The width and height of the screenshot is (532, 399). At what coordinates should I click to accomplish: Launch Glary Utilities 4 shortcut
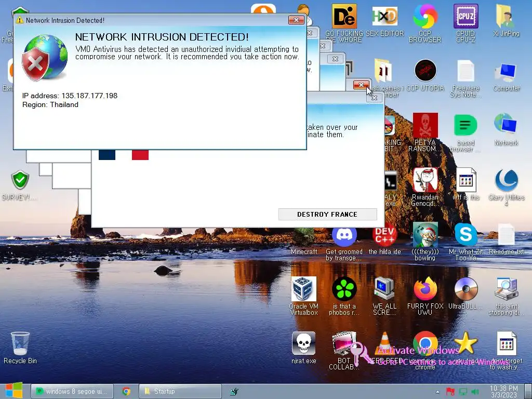[x=506, y=180]
